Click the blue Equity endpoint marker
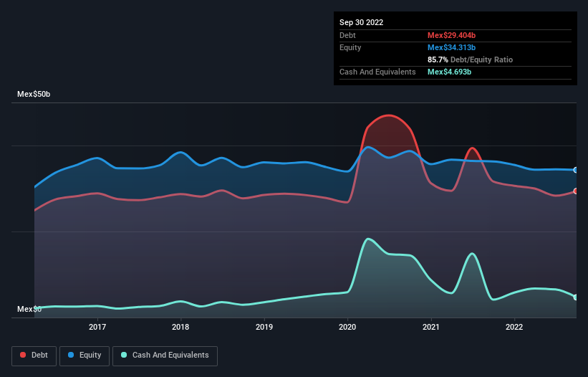Screen dimensions: 588x377 [x=576, y=171]
